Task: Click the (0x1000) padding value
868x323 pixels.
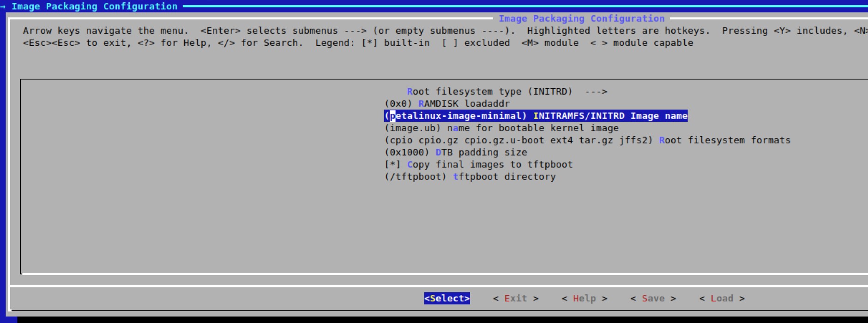Action: (407, 153)
